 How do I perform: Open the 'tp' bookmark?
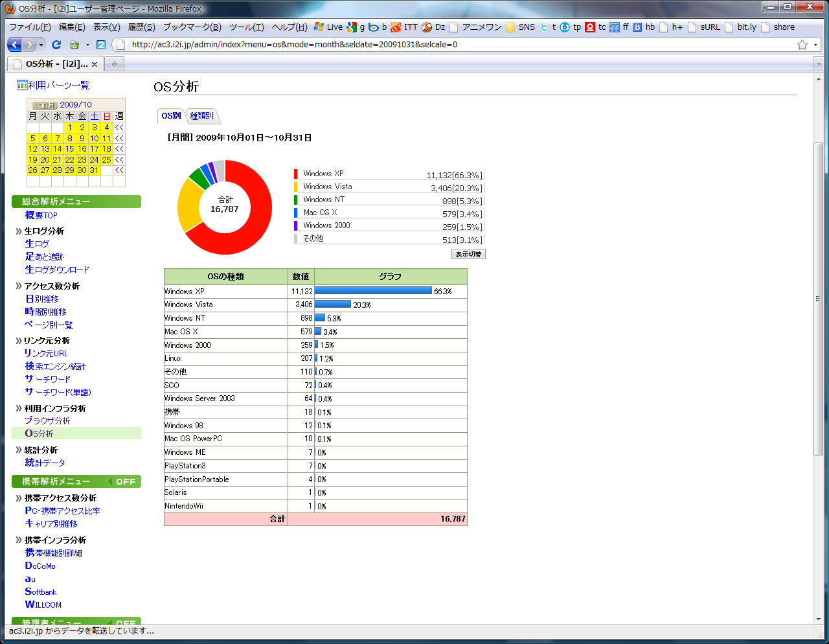(x=571, y=27)
